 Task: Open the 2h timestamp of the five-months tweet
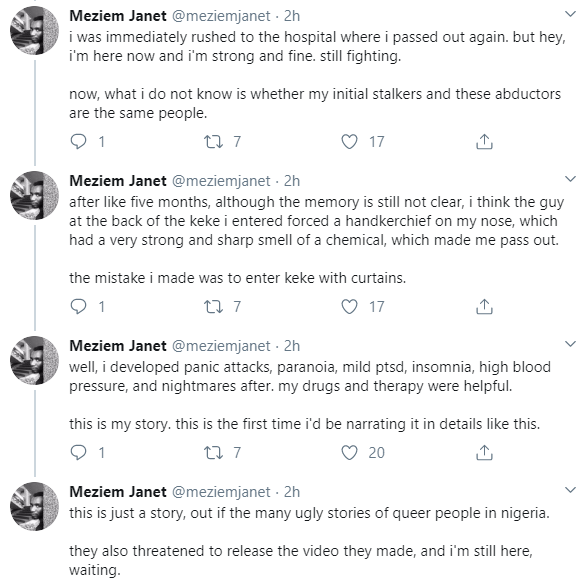click(292, 181)
